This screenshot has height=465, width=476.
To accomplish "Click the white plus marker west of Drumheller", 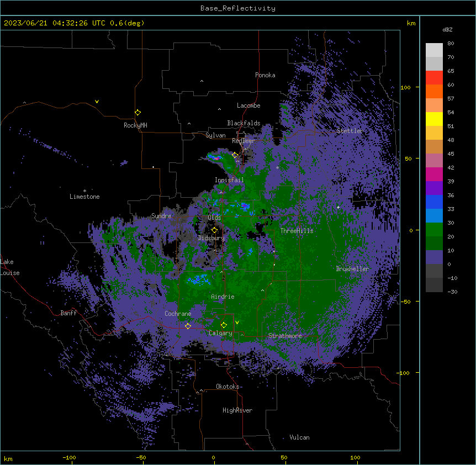I will pos(338,207).
